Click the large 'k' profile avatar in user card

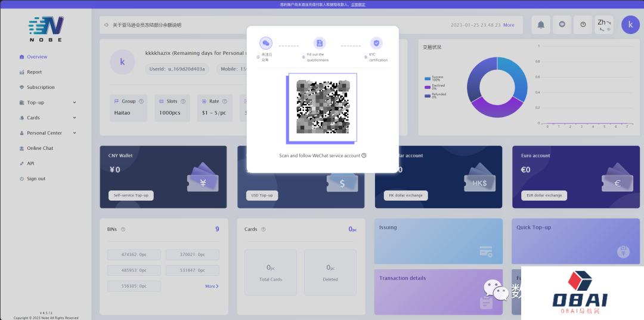[122, 61]
